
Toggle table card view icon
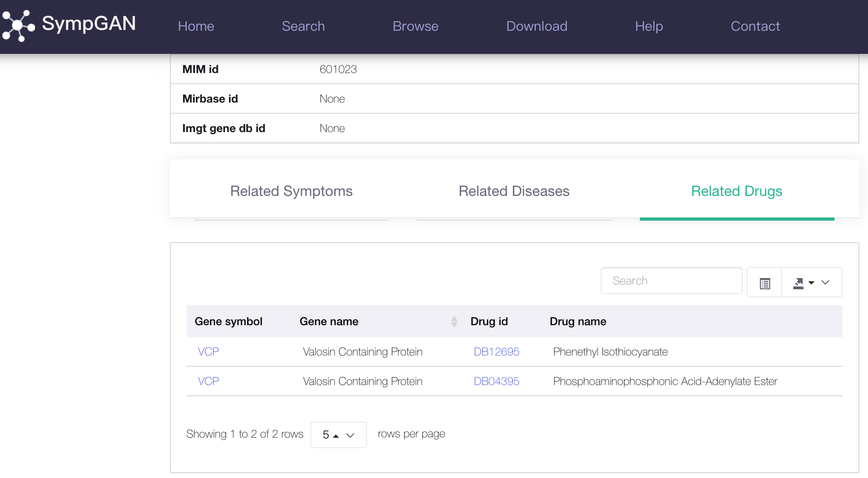pyautogui.click(x=764, y=282)
